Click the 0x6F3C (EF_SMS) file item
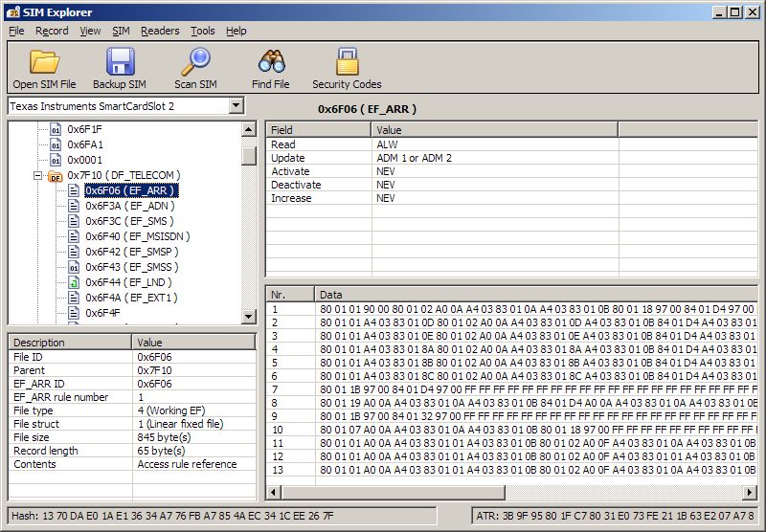Screen dimensions: 766x532 tap(128, 221)
